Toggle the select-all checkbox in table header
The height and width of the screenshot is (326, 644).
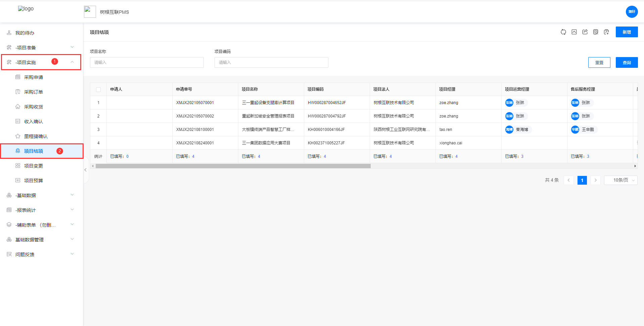(x=98, y=90)
